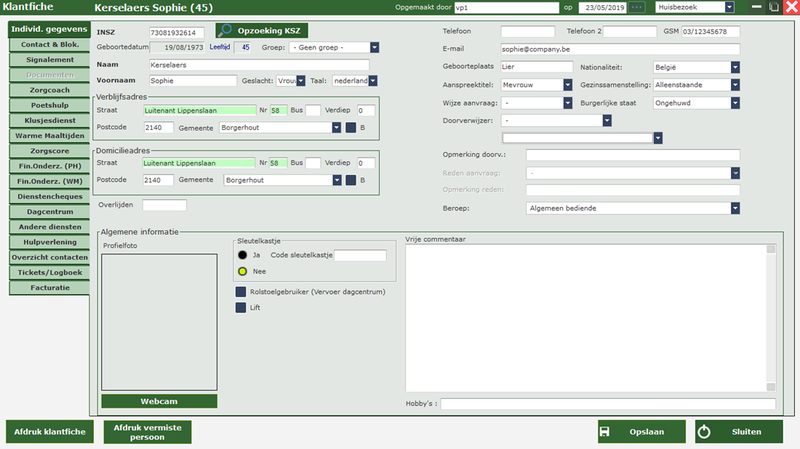The width and height of the screenshot is (800, 449).
Task: Open the Nationaliteit dropdown
Action: tap(735, 67)
